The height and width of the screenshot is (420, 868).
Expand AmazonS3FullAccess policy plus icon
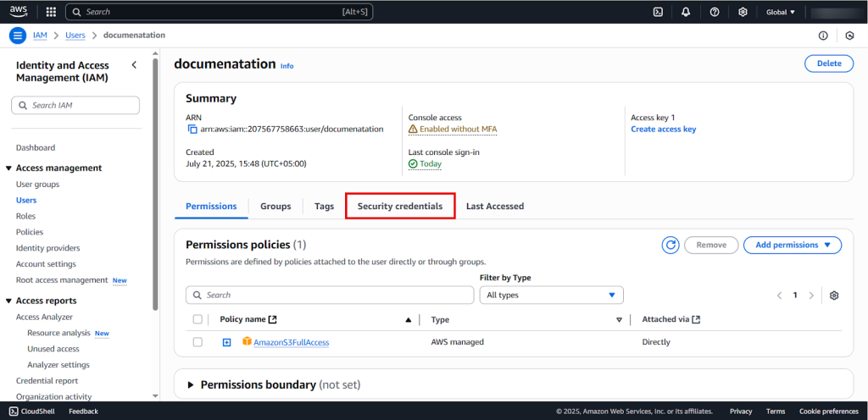click(226, 343)
